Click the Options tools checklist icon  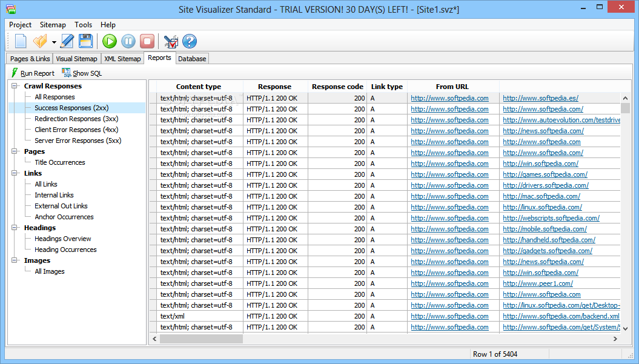click(171, 41)
